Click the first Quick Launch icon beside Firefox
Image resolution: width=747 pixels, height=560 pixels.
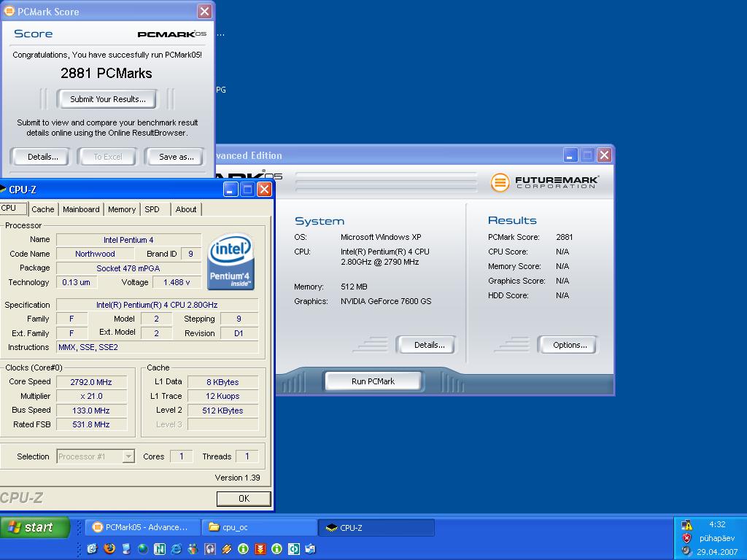pos(93,548)
